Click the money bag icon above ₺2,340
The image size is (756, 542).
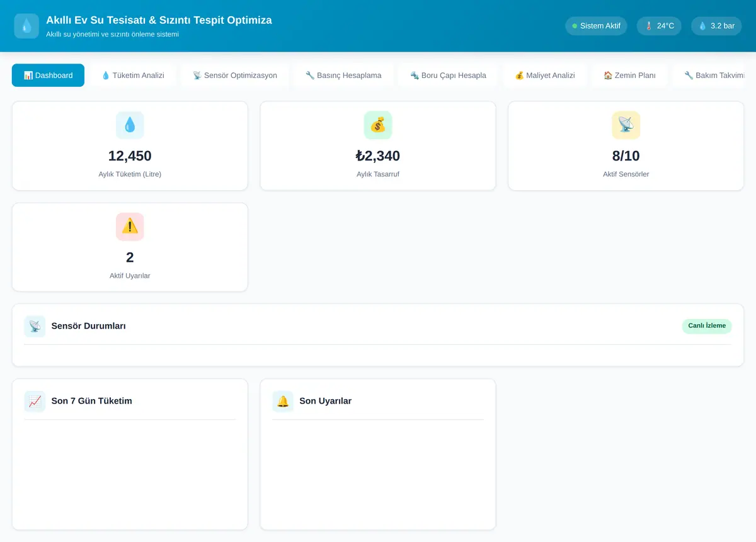pos(378,125)
